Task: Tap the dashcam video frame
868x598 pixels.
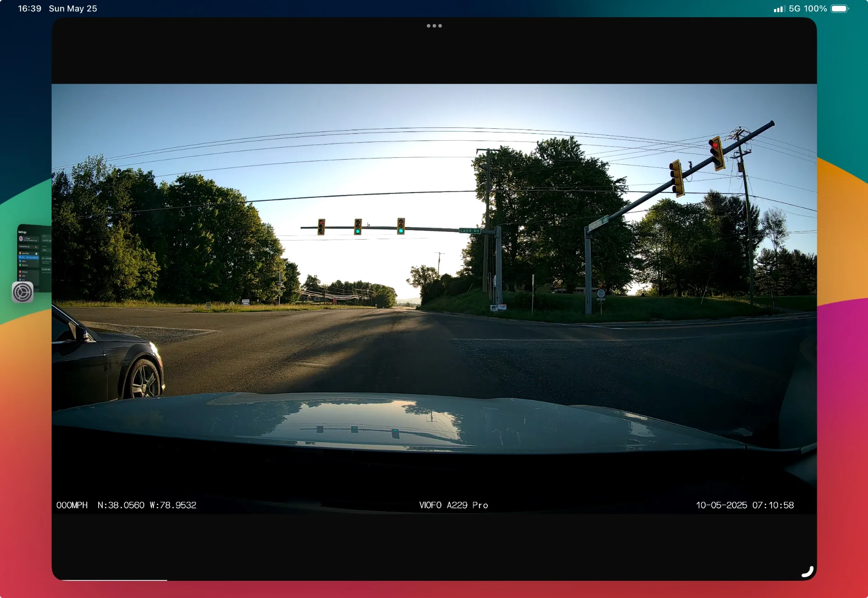Action: (x=434, y=299)
